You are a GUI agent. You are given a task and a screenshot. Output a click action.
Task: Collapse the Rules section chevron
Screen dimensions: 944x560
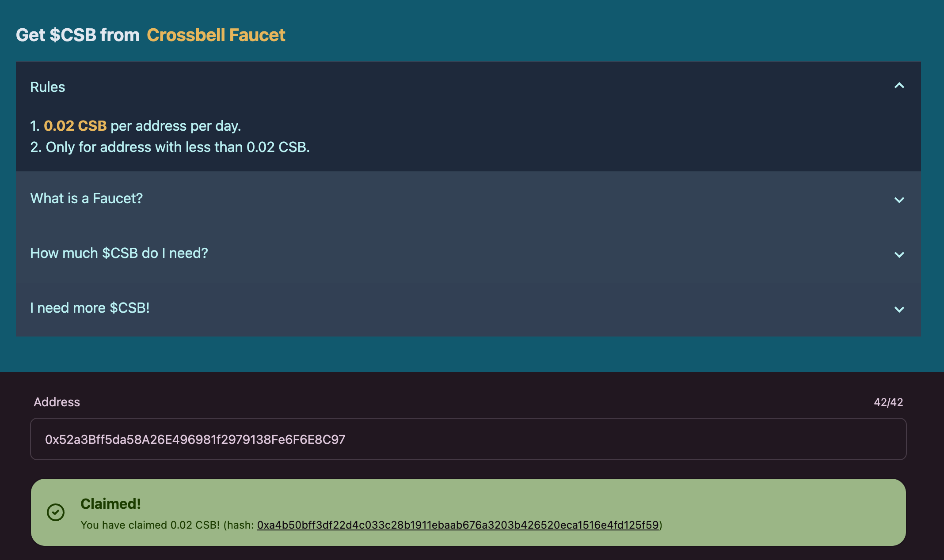pyautogui.click(x=899, y=86)
